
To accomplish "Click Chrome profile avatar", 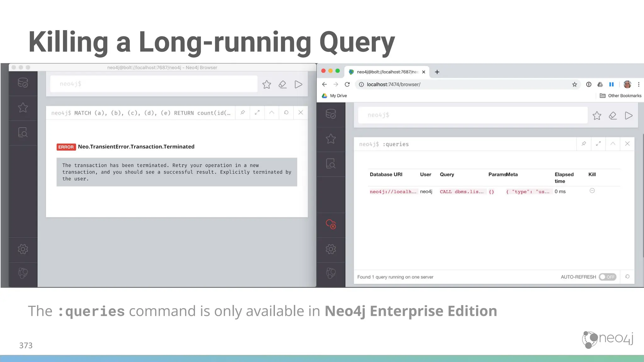I will (627, 84).
